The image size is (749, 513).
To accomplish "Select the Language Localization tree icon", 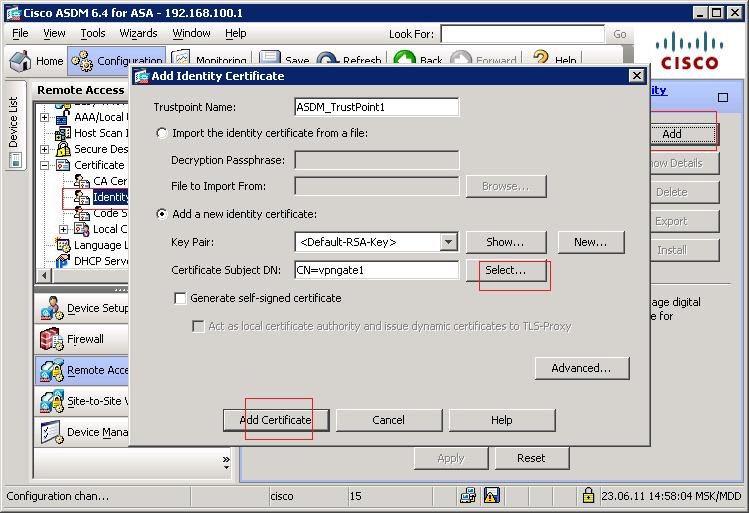I will point(63,245).
